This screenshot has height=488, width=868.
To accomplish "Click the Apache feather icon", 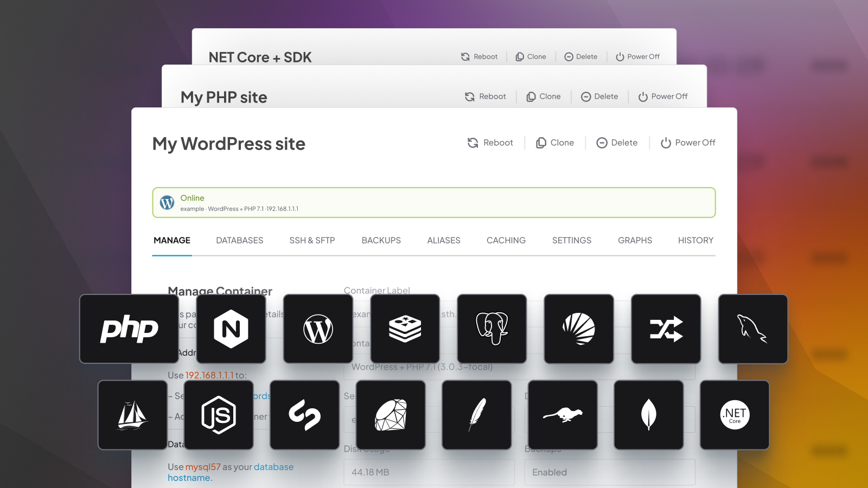I will (477, 415).
